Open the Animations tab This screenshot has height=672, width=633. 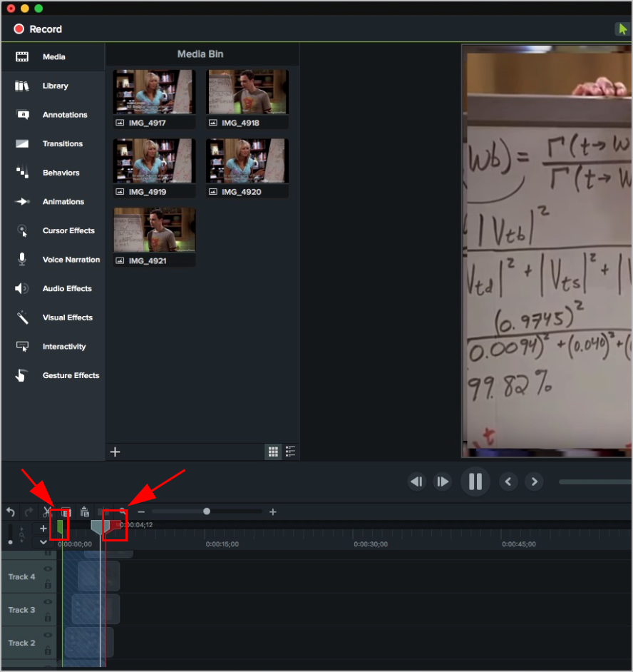[53, 201]
